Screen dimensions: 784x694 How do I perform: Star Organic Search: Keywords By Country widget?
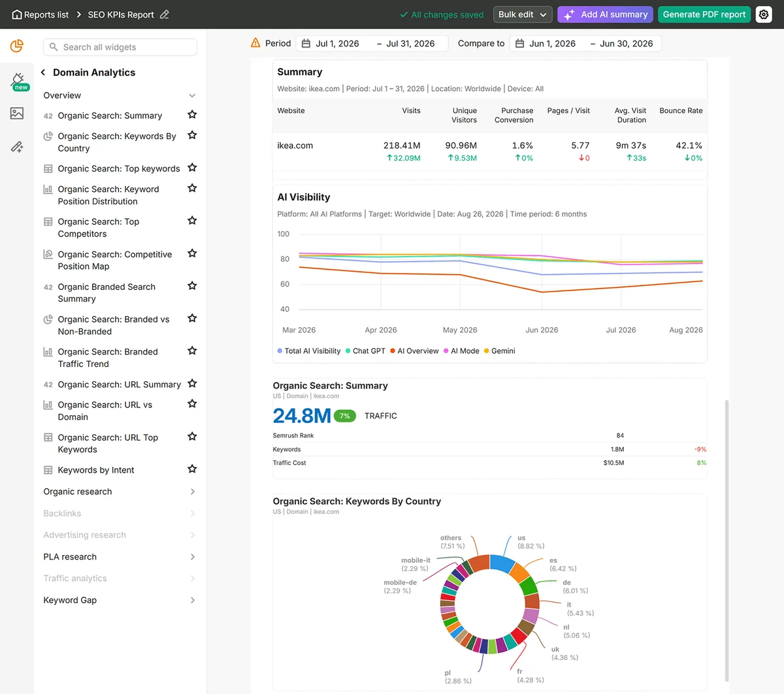click(192, 135)
